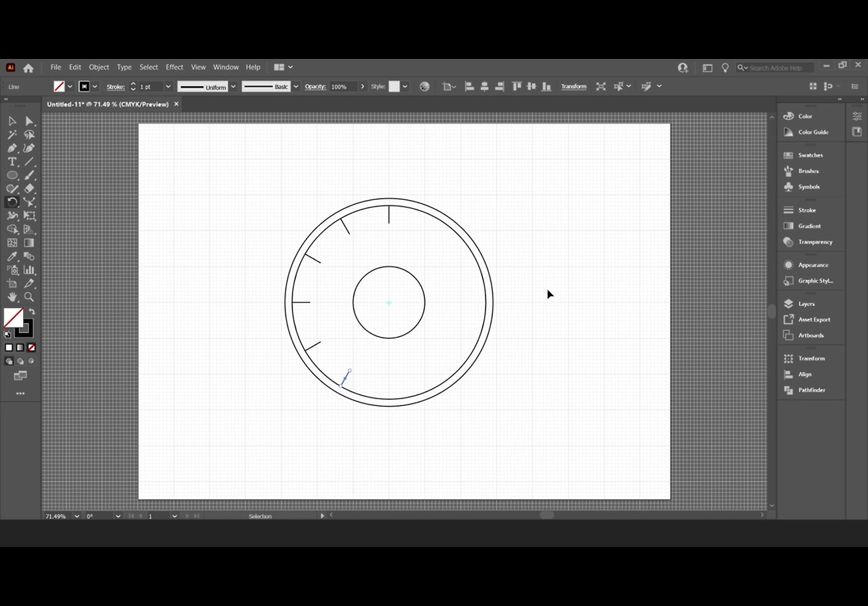Select the Untitled-11 document tab
The width and height of the screenshot is (868, 606).
[108, 104]
